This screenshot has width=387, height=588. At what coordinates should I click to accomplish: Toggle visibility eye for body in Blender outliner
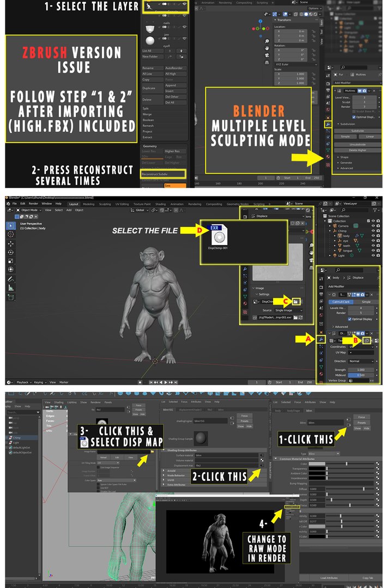pos(373,236)
